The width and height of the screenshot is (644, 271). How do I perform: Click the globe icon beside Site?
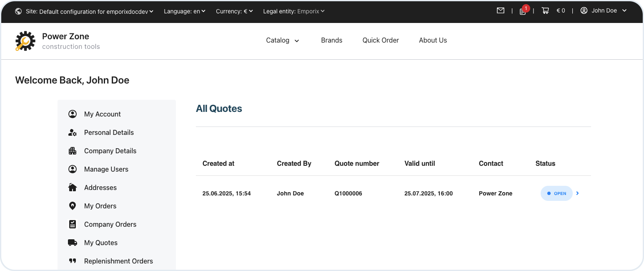(18, 11)
